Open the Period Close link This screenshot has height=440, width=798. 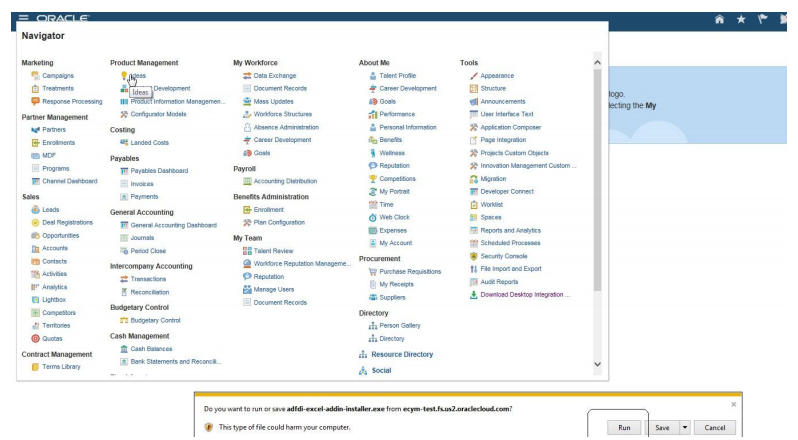click(148, 251)
